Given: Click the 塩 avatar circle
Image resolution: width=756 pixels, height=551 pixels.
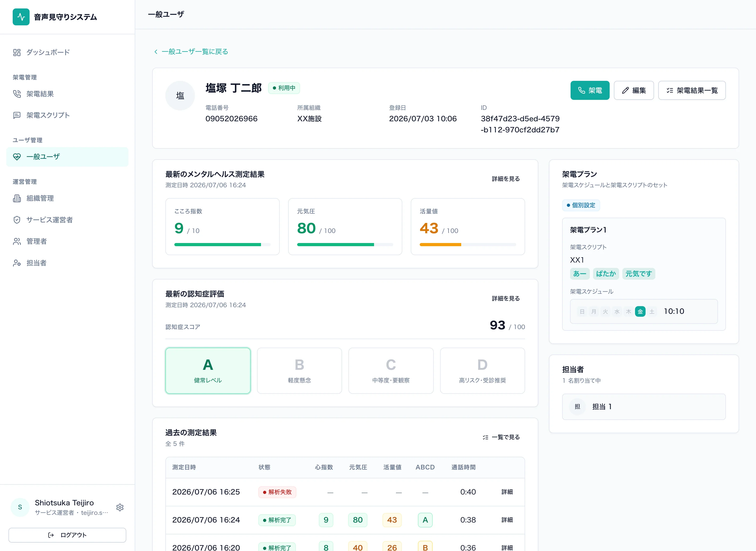Looking at the screenshot, I should pyautogui.click(x=180, y=96).
